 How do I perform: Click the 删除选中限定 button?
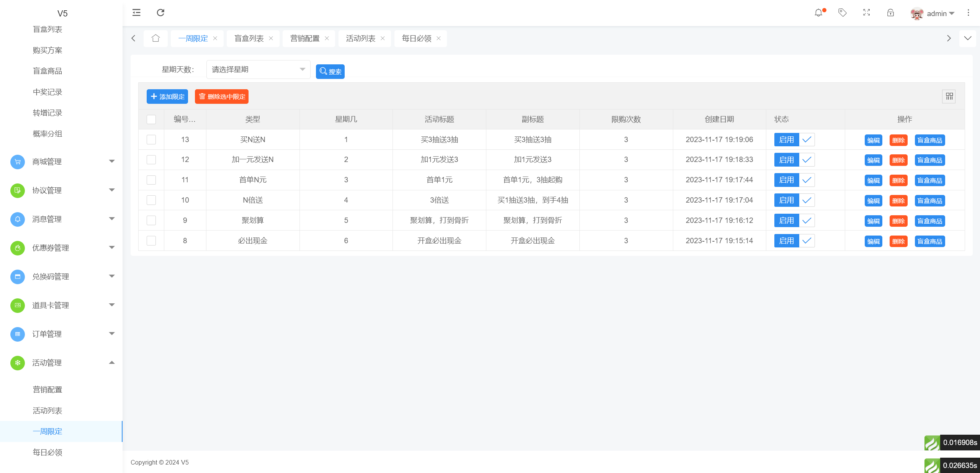coord(221,97)
